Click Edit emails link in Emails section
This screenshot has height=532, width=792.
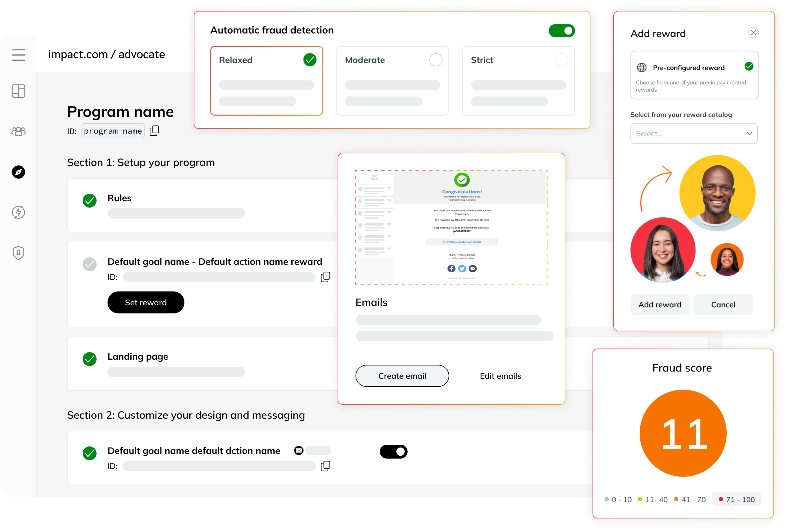point(500,375)
